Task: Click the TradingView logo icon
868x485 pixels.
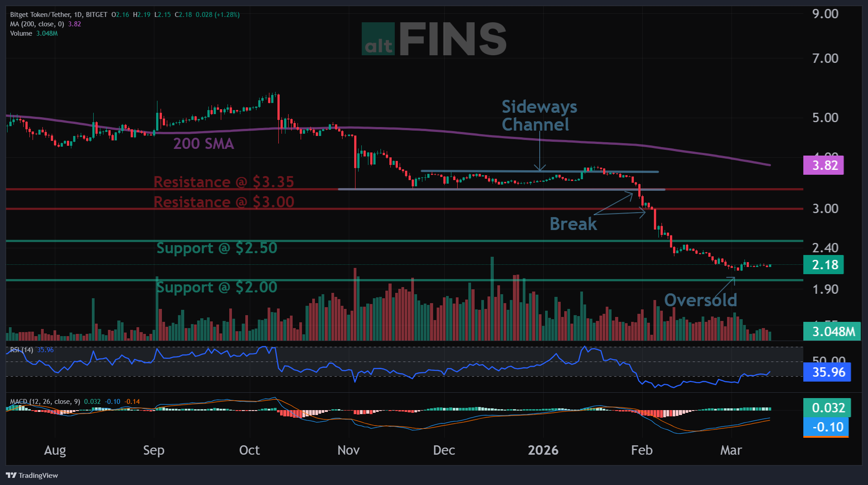Action: (x=11, y=475)
